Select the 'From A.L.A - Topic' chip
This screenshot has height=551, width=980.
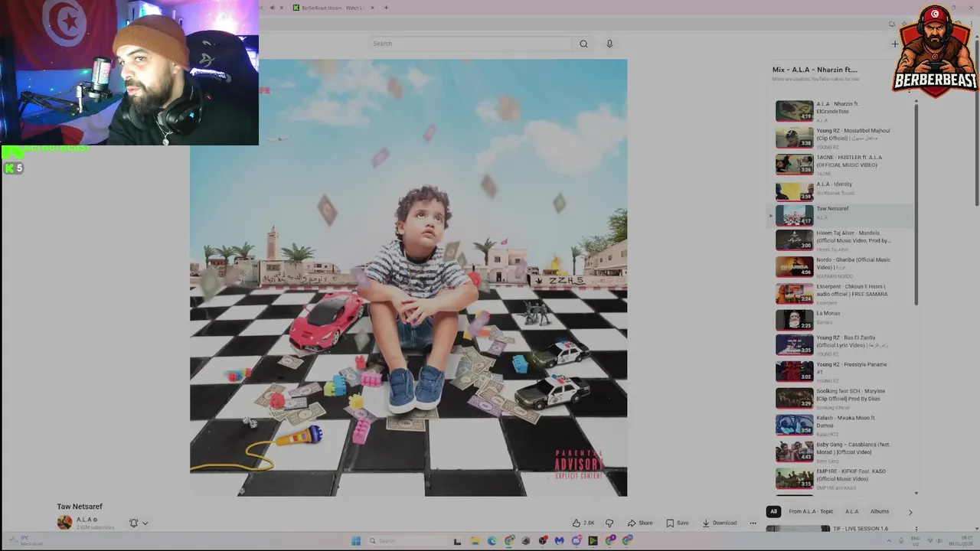[811, 511]
